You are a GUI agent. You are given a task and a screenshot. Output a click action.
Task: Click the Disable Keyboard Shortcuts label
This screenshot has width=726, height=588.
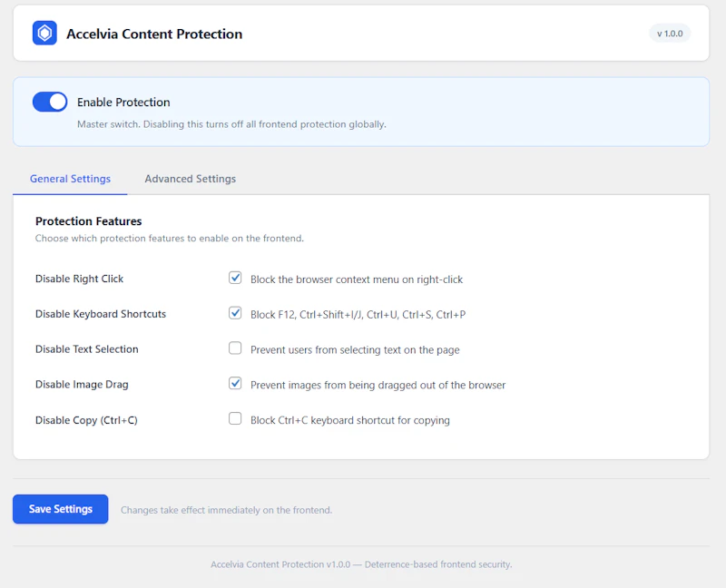pos(101,314)
